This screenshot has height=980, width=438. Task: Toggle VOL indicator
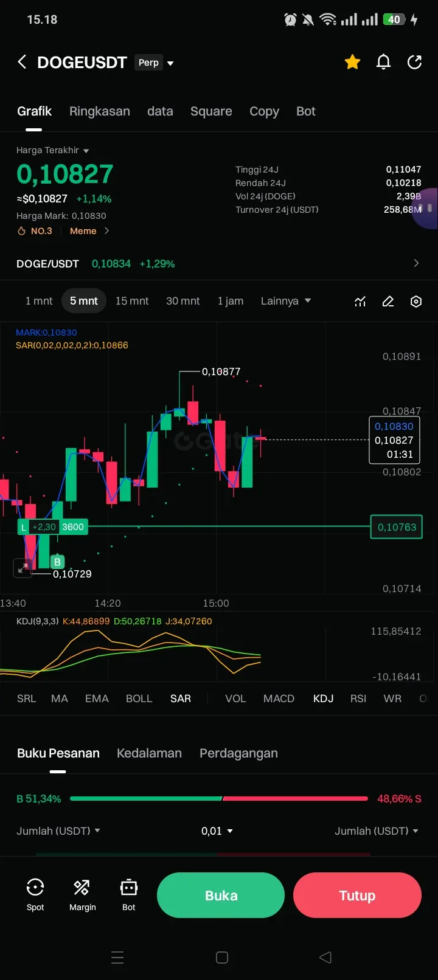point(235,699)
